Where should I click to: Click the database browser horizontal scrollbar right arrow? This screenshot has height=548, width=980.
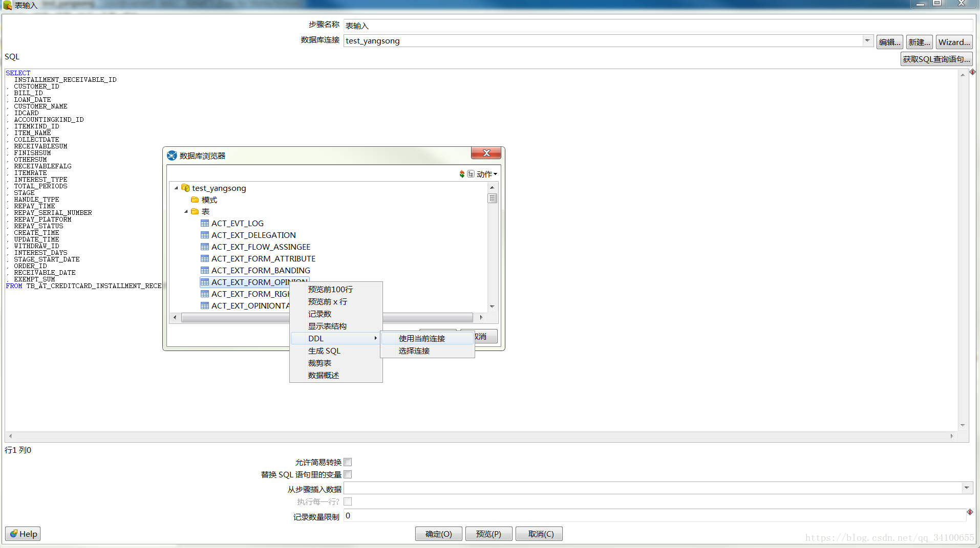click(481, 317)
